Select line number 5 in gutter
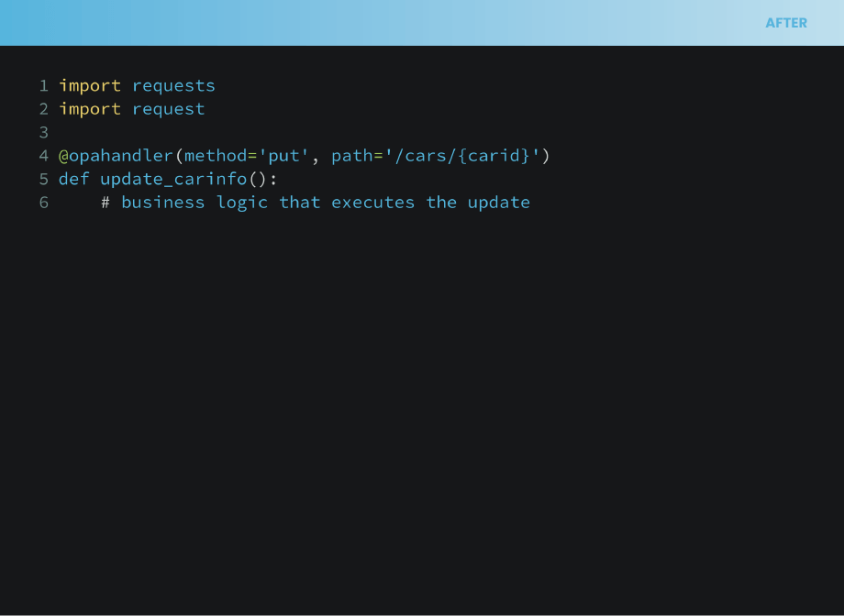This screenshot has width=844, height=616. [x=44, y=179]
